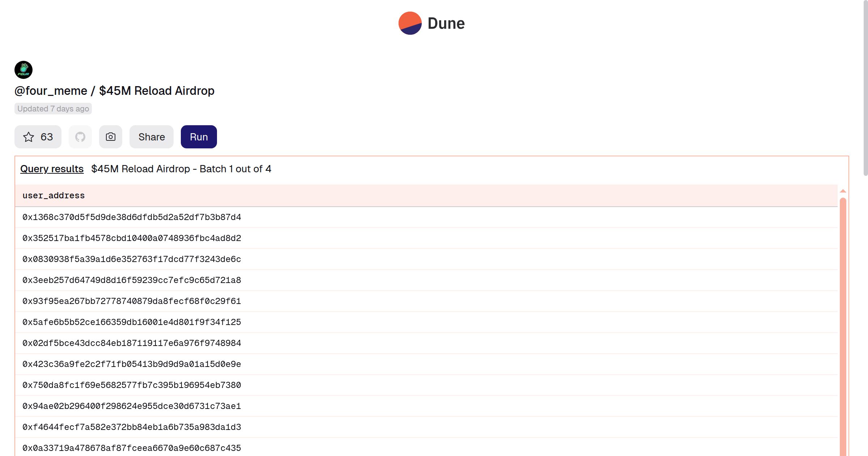
Task: Select address starting with 0x352517ba
Action: point(132,238)
